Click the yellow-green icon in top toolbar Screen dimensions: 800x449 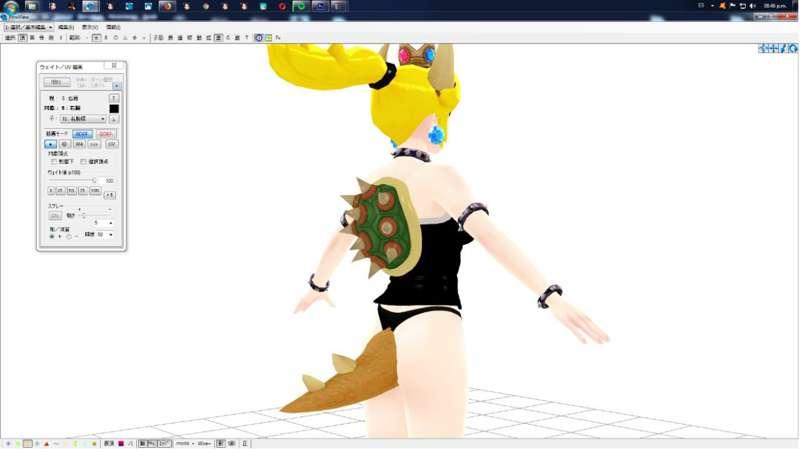coord(268,38)
